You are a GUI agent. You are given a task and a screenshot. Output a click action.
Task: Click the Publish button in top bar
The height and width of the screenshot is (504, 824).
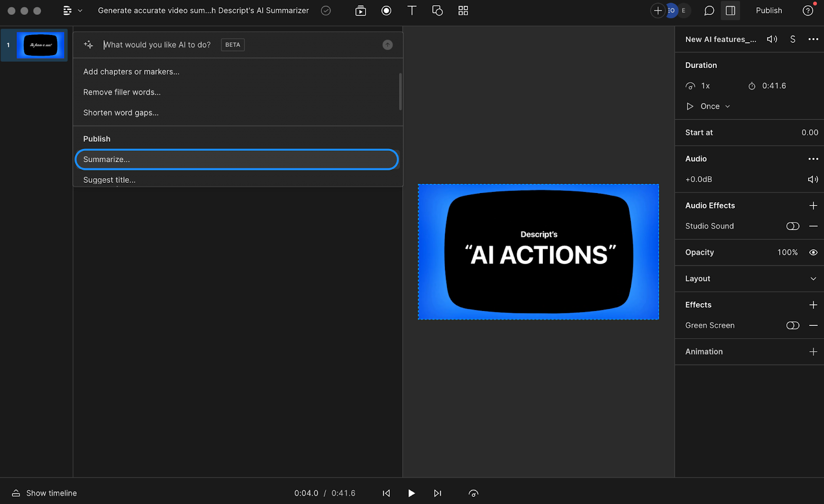point(768,11)
